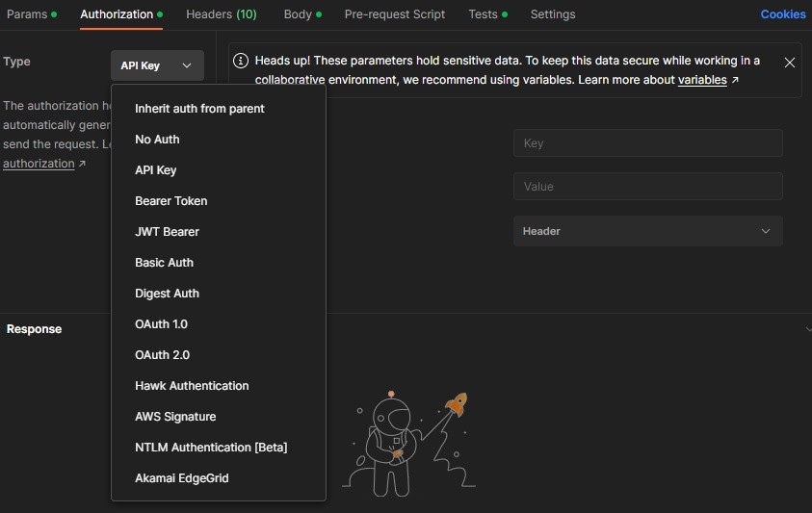This screenshot has width=812, height=513.
Task: Click the Type label
Action: click(16, 61)
